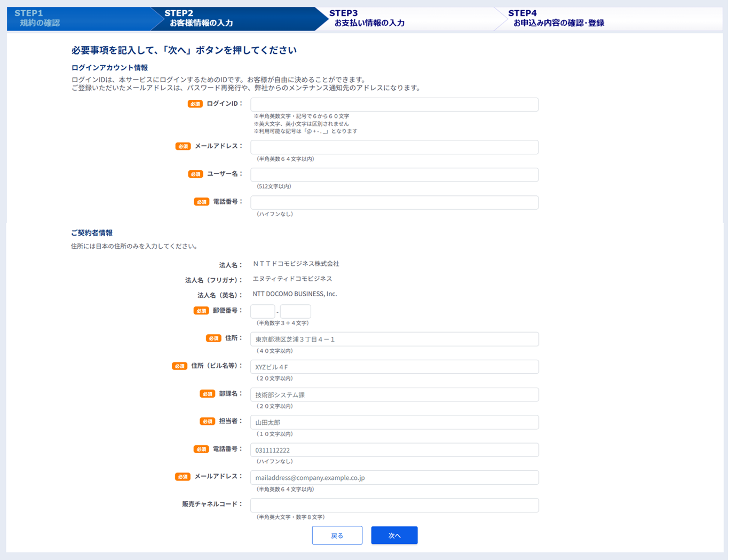
Task: Click the 販売チャネルコード input field
Action: click(x=394, y=505)
